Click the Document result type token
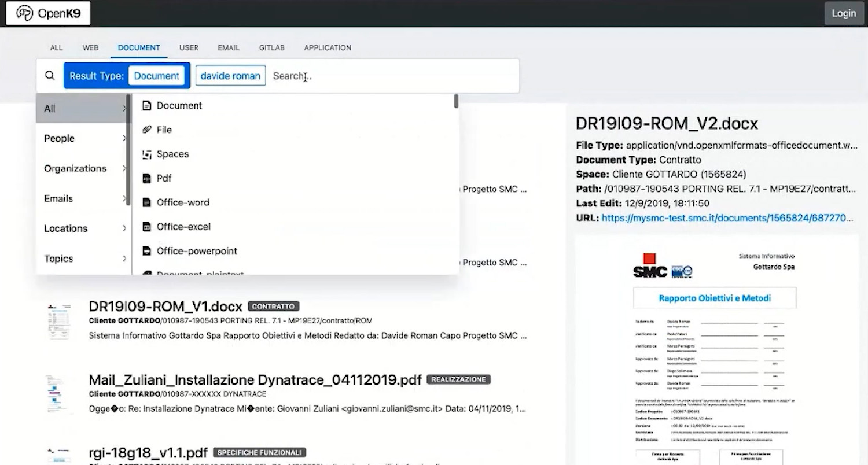This screenshot has width=868, height=465. (156, 76)
